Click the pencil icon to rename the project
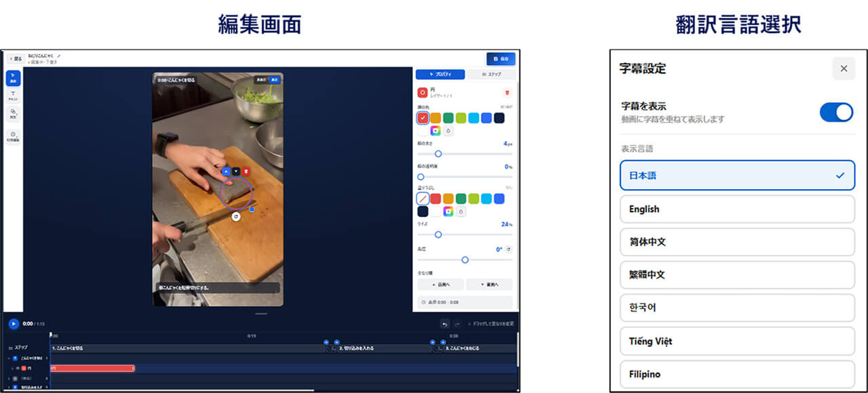This screenshot has width=868, height=393. [x=59, y=56]
